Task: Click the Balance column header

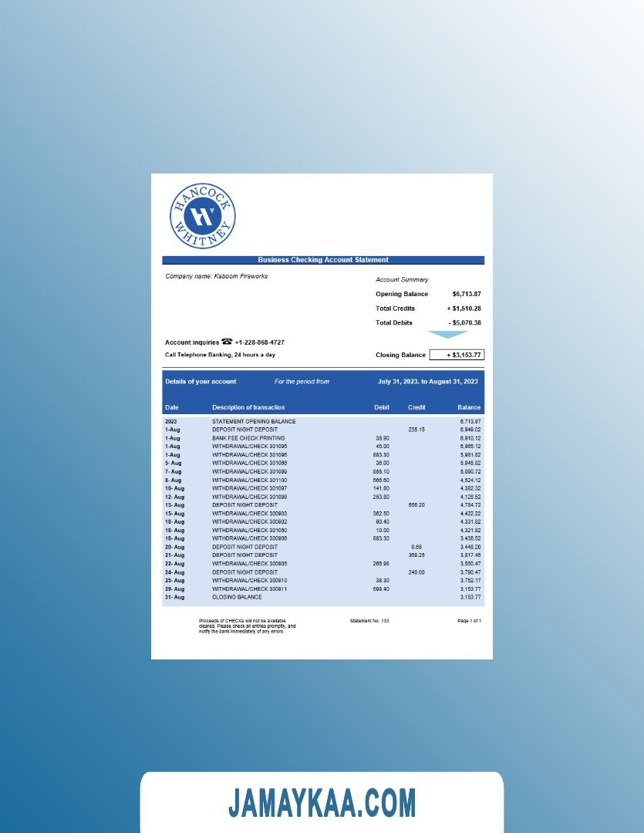Action: pos(468,407)
